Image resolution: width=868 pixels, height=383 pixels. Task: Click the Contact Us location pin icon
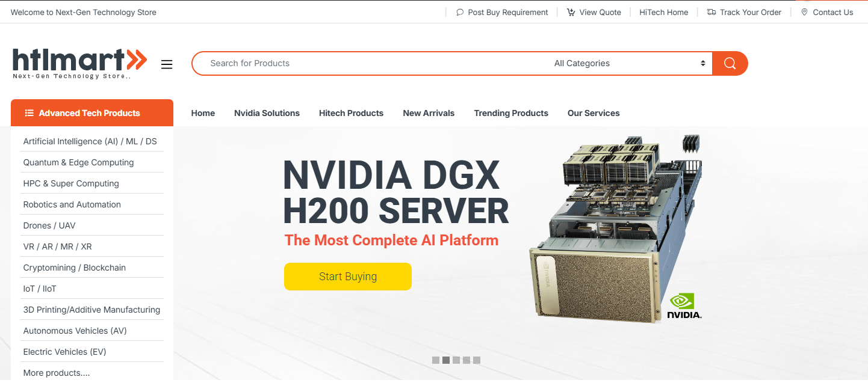(804, 12)
